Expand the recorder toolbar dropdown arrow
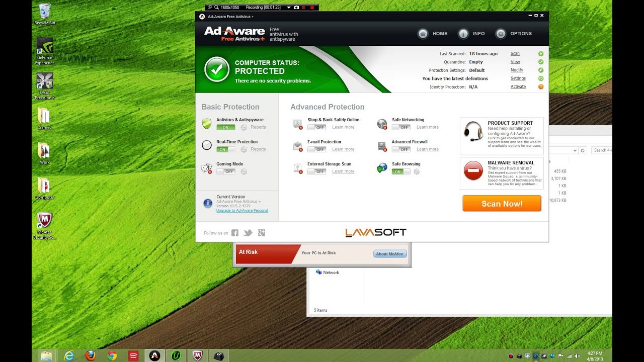644x362 pixels. (x=289, y=8)
